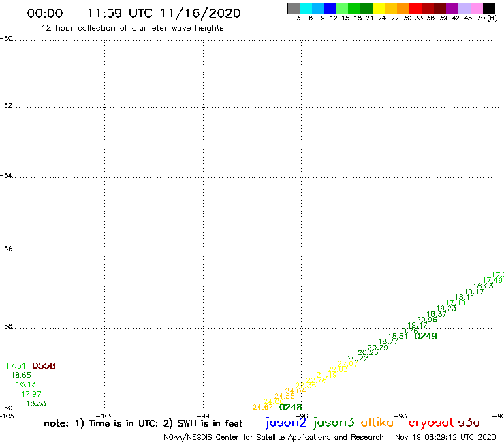Click the gray swatch in the color scale

(294, 8)
